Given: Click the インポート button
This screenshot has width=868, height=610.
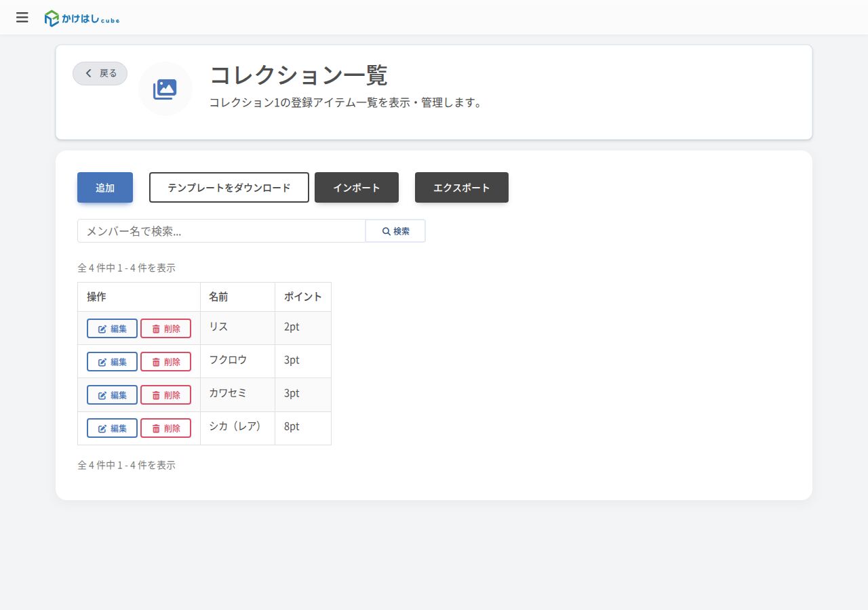Looking at the screenshot, I should tap(357, 188).
